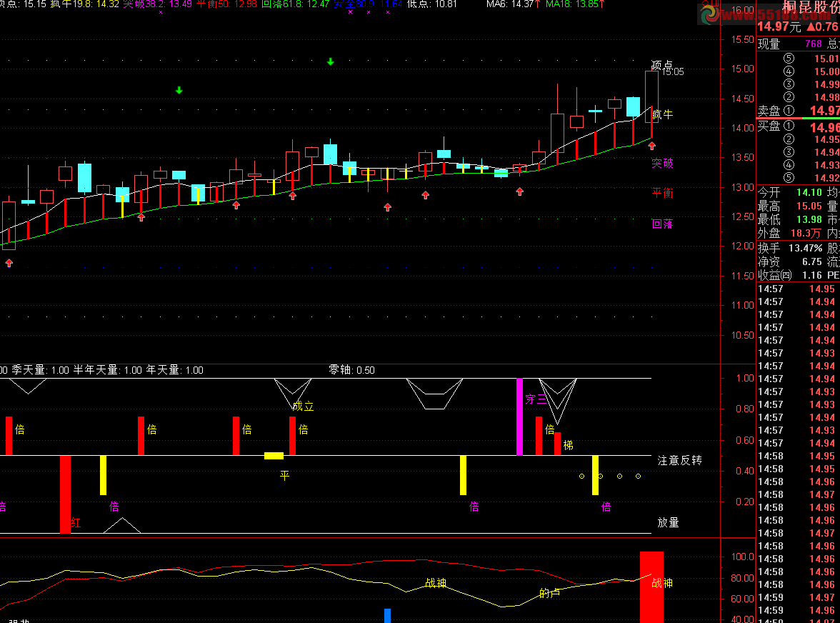This screenshot has height=623, width=840.
Task: Click the large red 战神 bar in bottom panel
Action: coord(651,587)
